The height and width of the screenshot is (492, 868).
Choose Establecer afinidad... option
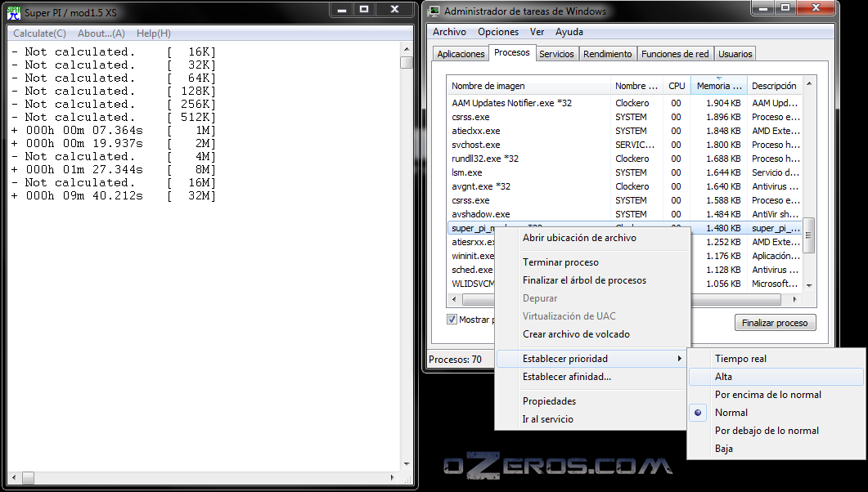[x=567, y=377]
